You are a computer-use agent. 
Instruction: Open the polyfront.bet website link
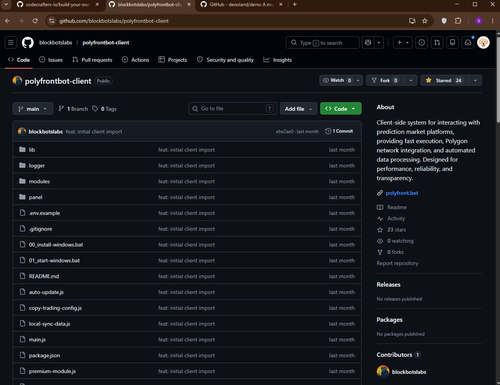coord(402,193)
